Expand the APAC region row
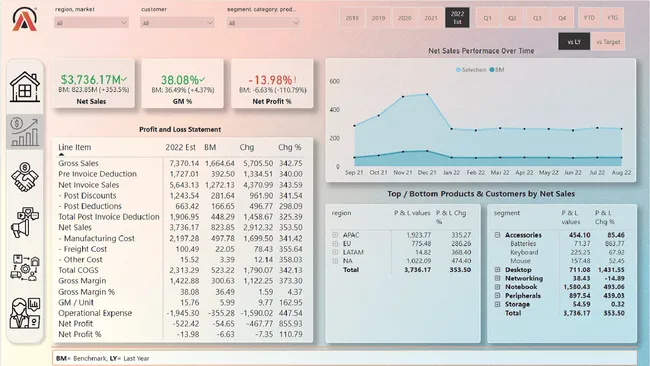 (335, 235)
